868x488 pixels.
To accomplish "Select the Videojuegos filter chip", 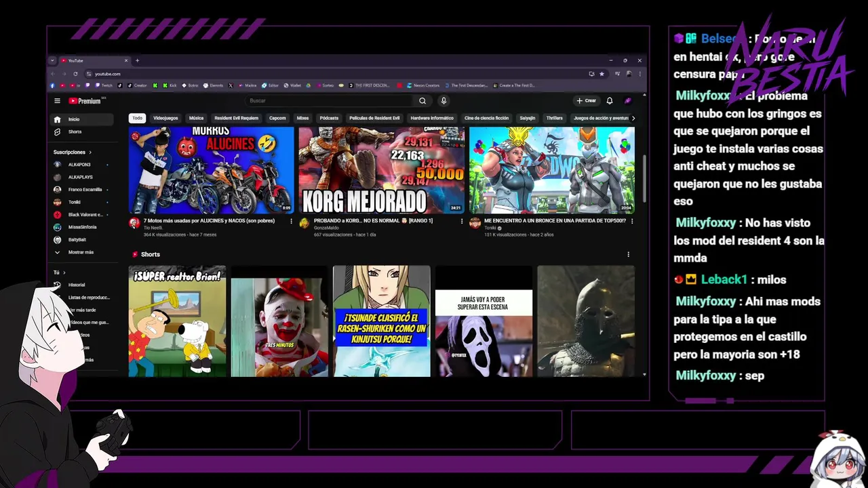I will [165, 118].
